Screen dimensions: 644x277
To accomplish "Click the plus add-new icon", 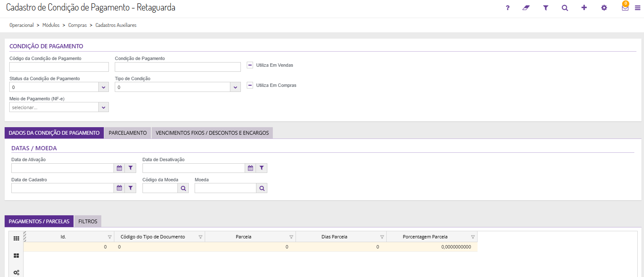I will pos(584,8).
